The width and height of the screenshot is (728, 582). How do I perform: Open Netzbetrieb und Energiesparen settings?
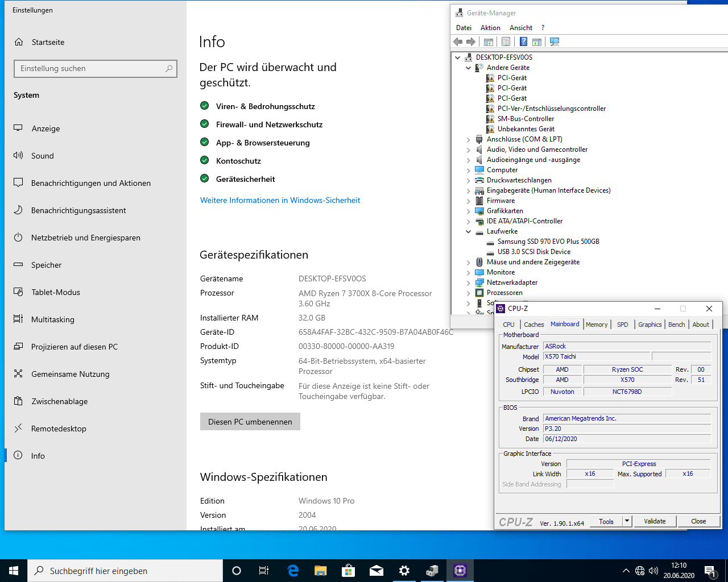click(x=96, y=238)
